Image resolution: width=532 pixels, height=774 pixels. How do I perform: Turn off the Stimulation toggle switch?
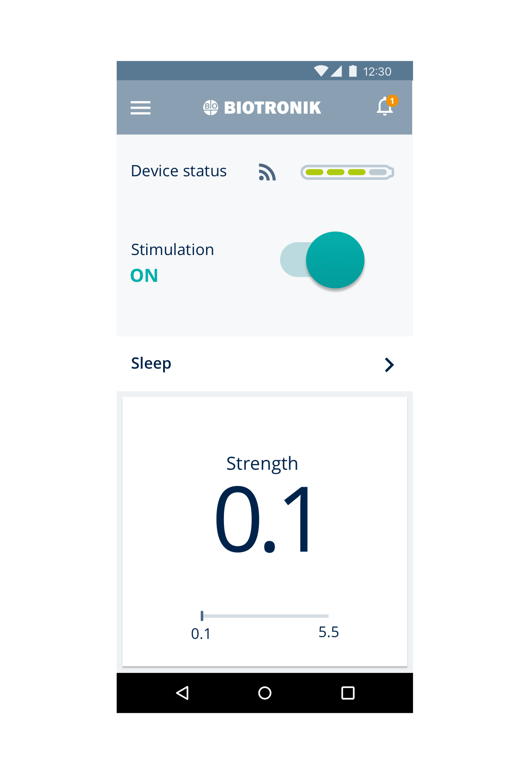(x=323, y=260)
